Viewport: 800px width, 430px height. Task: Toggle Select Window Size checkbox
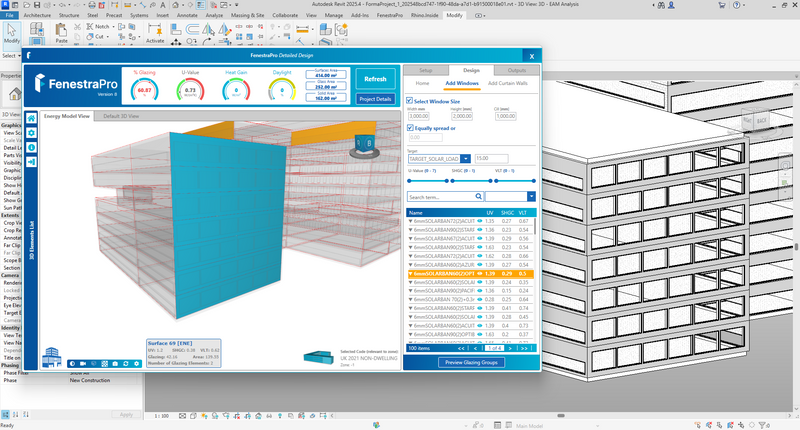click(x=409, y=101)
